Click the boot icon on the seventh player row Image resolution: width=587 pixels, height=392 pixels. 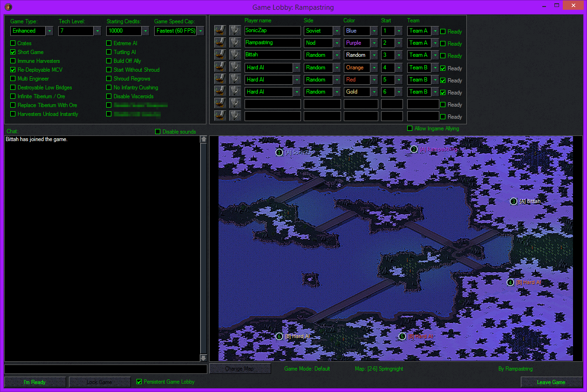point(220,104)
